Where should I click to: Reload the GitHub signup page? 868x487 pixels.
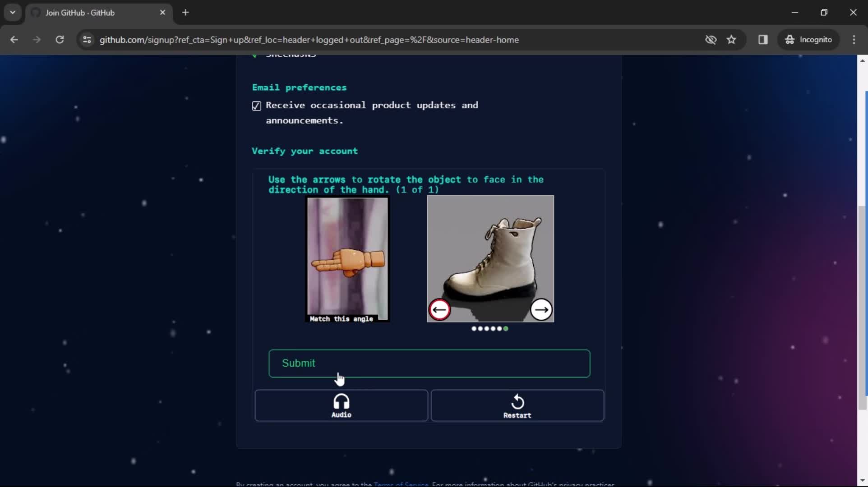60,40
